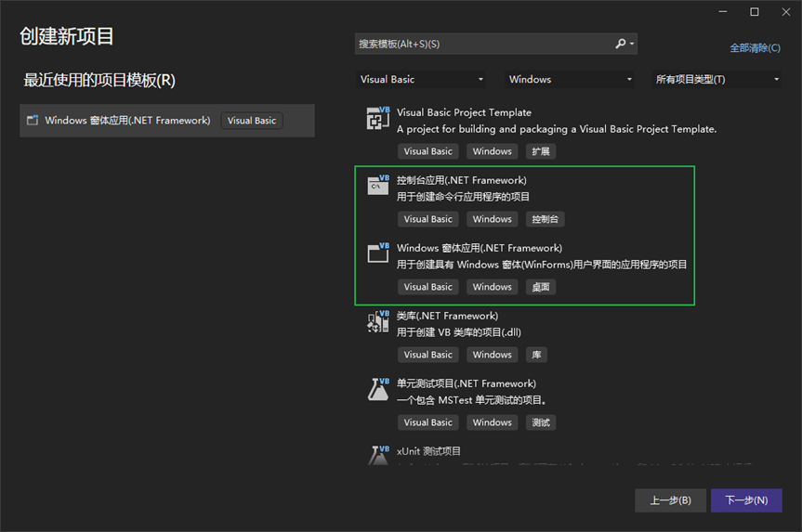Expand the search options arrow
The image size is (802, 532).
coord(632,44)
